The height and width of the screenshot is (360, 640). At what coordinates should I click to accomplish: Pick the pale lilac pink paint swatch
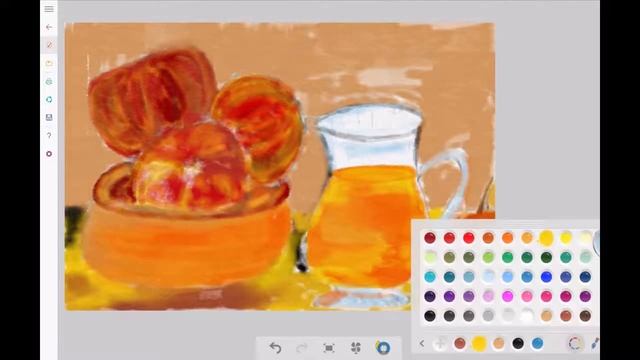(x=488, y=296)
